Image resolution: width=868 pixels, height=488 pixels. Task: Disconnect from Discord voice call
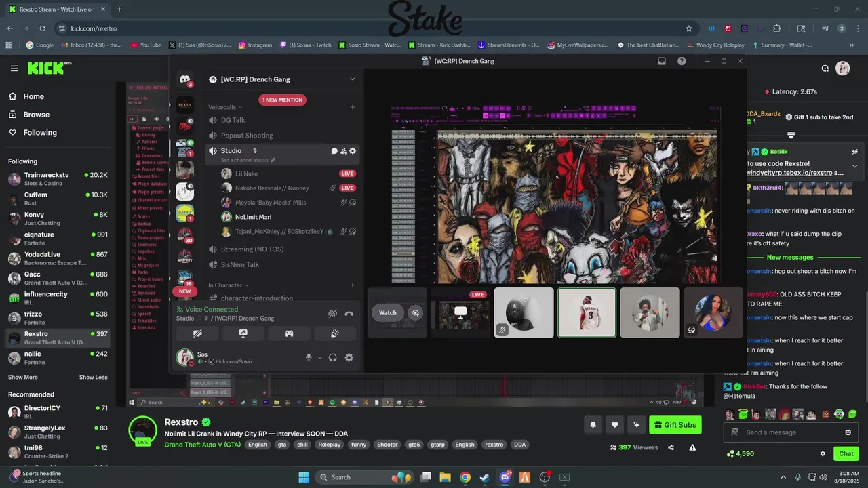(x=349, y=314)
